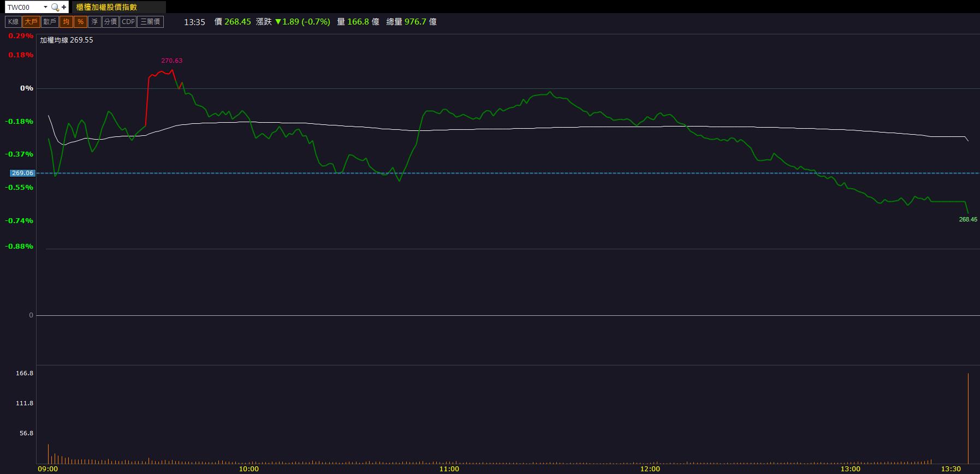Image resolution: width=980 pixels, height=474 pixels.
Task: Click the 櫃檯加權股價指數 title label
Action: 106,7
